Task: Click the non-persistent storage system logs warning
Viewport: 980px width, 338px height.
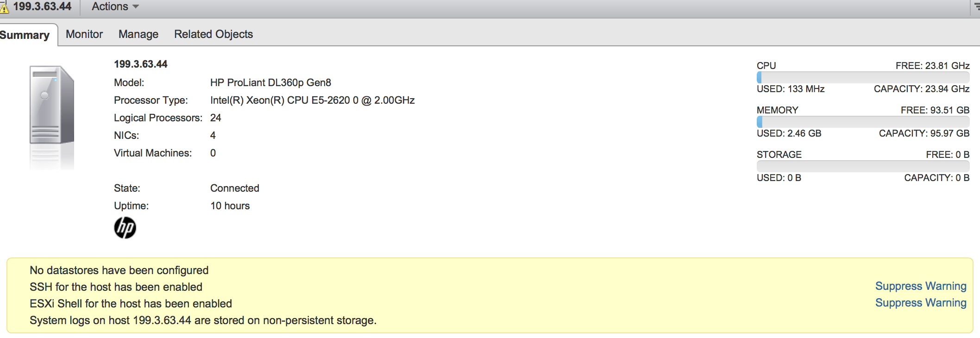Action: [x=203, y=320]
